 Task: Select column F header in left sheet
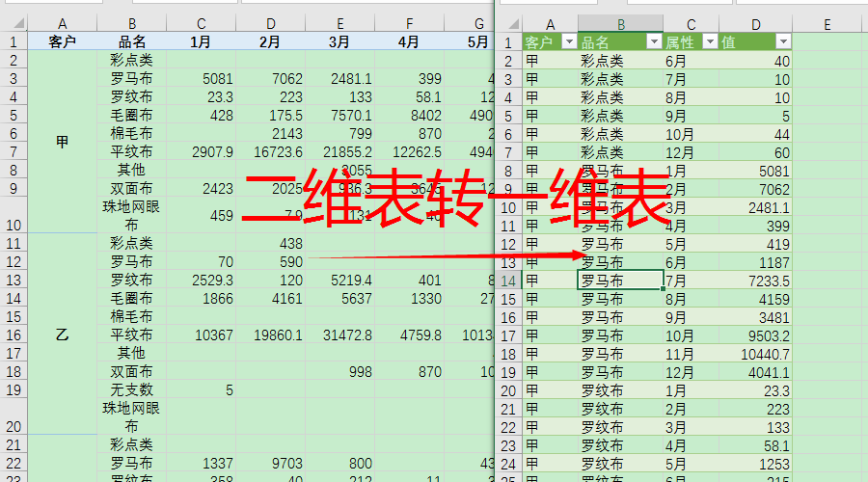coord(409,24)
